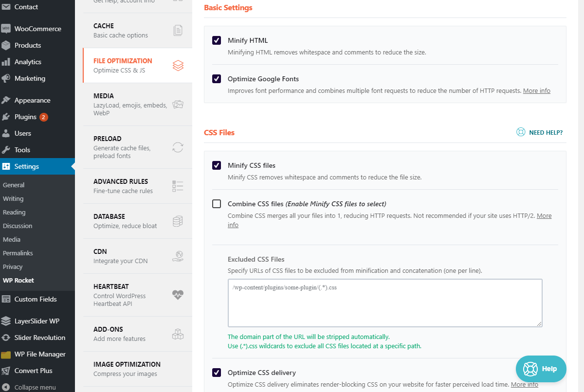584x392 pixels.
Task: Disable the Minify HTML checkbox
Action: point(216,40)
